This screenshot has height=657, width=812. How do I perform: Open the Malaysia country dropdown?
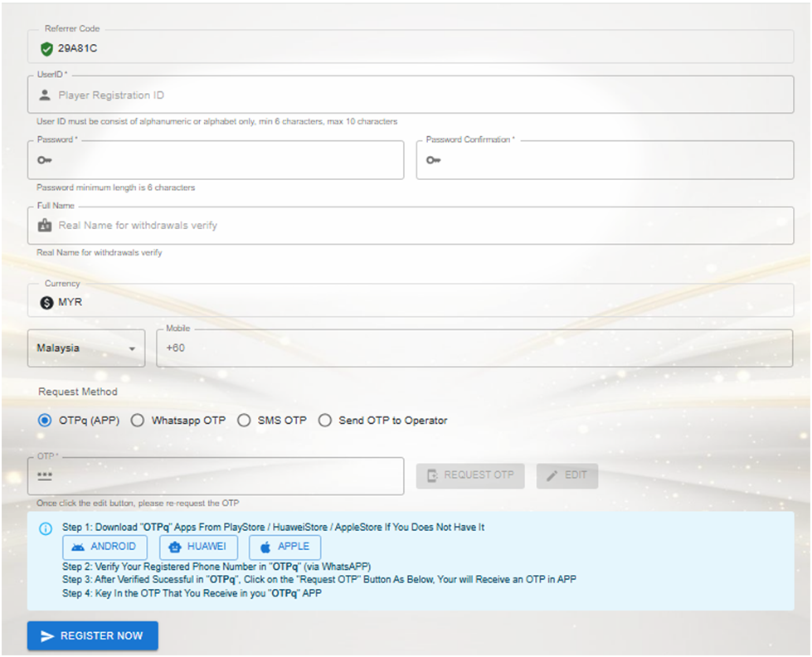86,348
